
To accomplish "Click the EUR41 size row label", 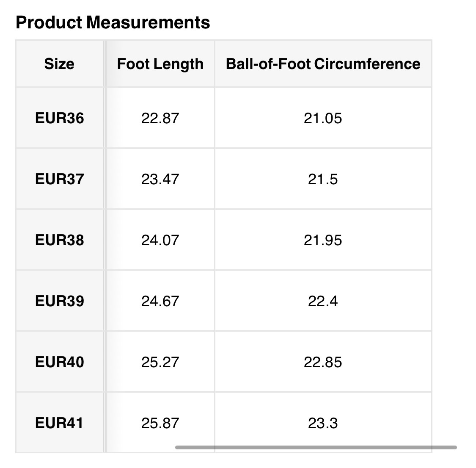I will pos(60,423).
